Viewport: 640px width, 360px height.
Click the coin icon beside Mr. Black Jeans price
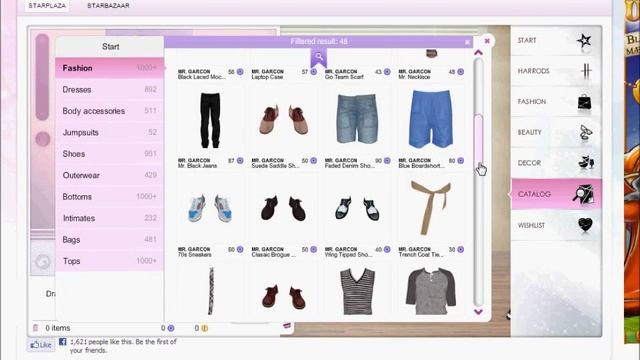[x=240, y=161]
